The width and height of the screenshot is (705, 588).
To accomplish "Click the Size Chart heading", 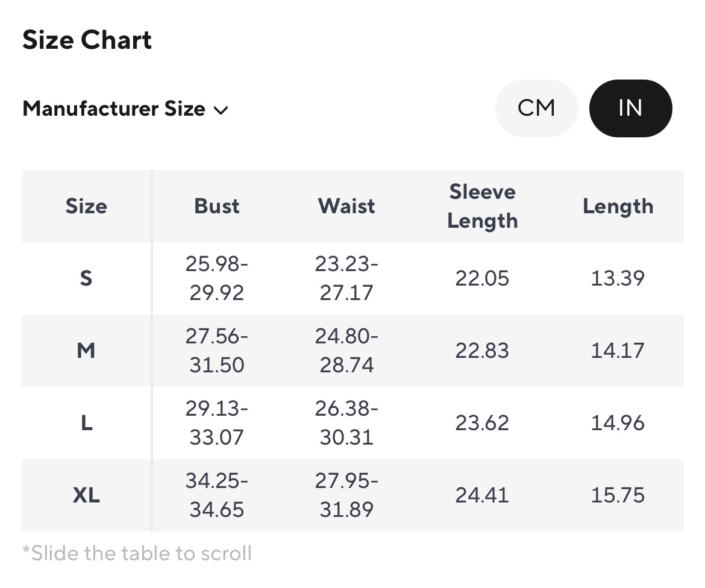I will click(x=87, y=40).
